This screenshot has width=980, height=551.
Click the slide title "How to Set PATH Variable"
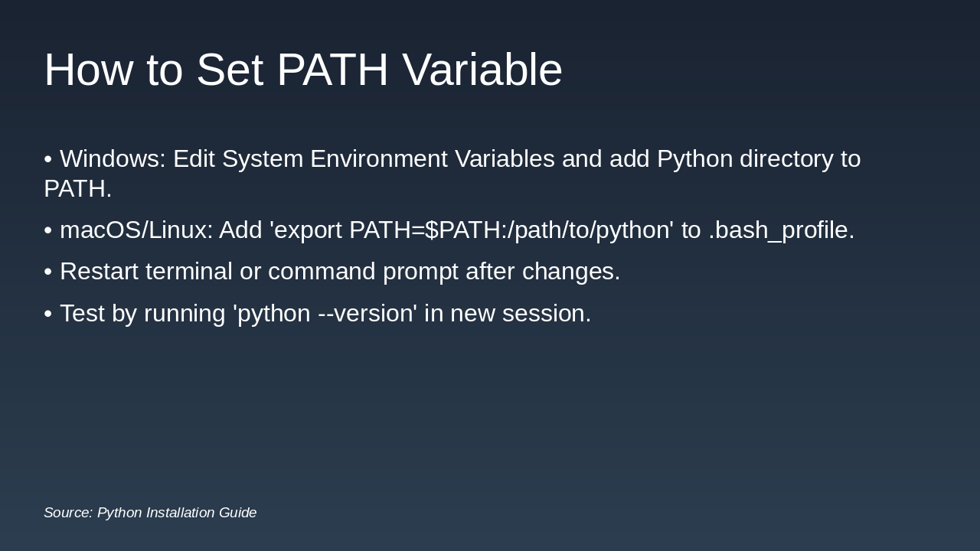[x=303, y=70]
